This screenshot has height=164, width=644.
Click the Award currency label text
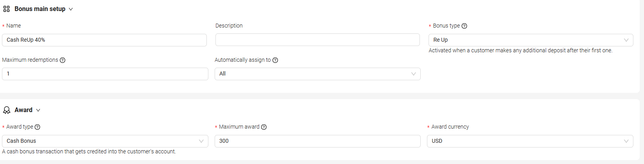[x=450, y=127]
